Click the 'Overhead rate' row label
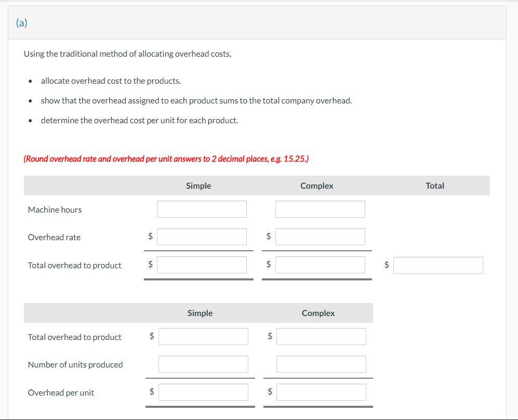The width and height of the screenshot is (518, 420). click(54, 237)
